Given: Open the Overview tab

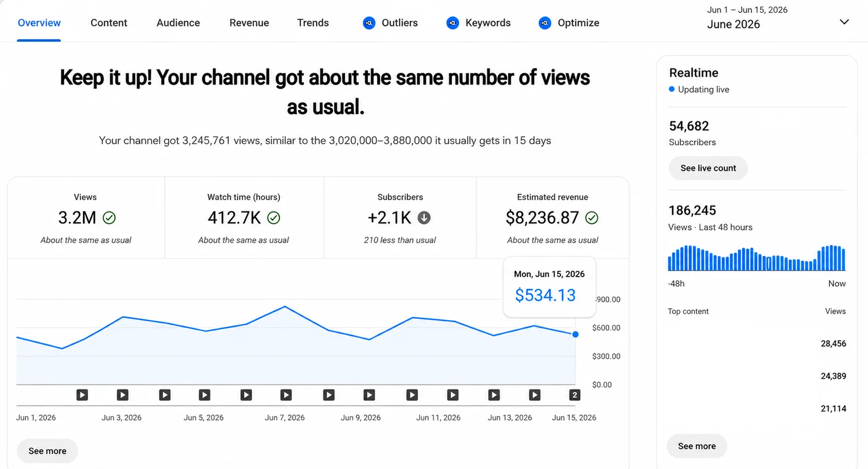Looking at the screenshot, I should (39, 23).
